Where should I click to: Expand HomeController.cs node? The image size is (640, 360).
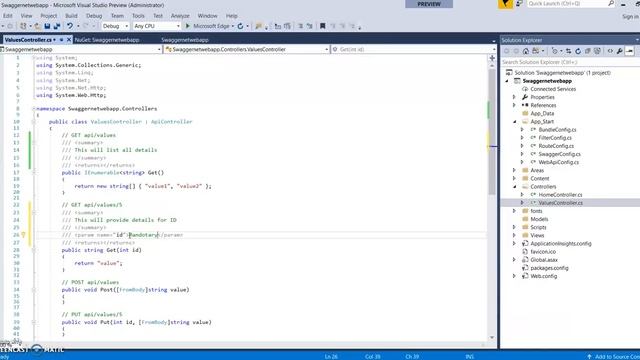522,195
